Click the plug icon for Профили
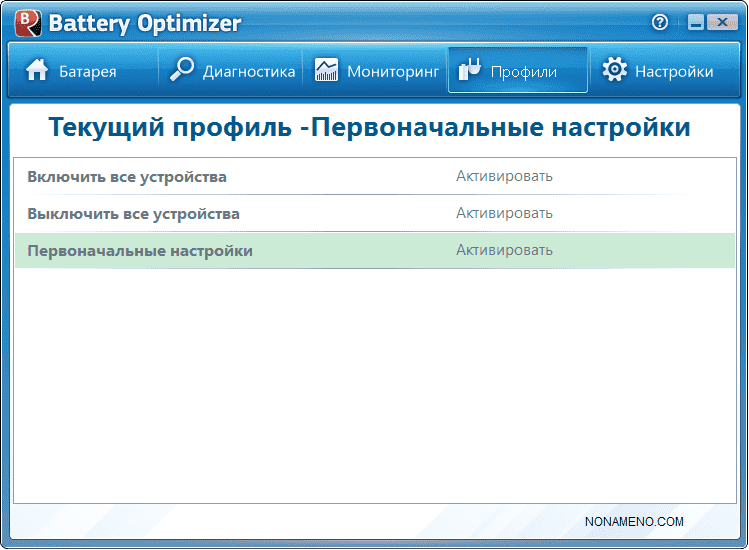 (x=469, y=70)
